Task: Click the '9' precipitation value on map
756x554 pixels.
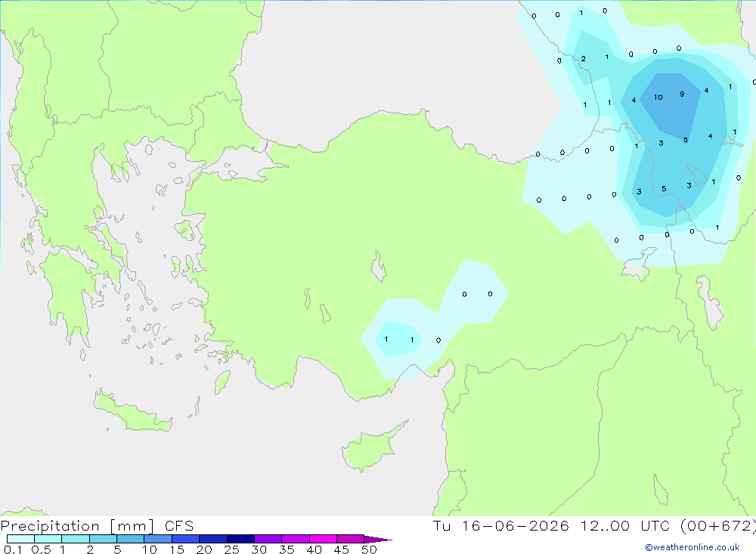Action: pyautogui.click(x=682, y=94)
